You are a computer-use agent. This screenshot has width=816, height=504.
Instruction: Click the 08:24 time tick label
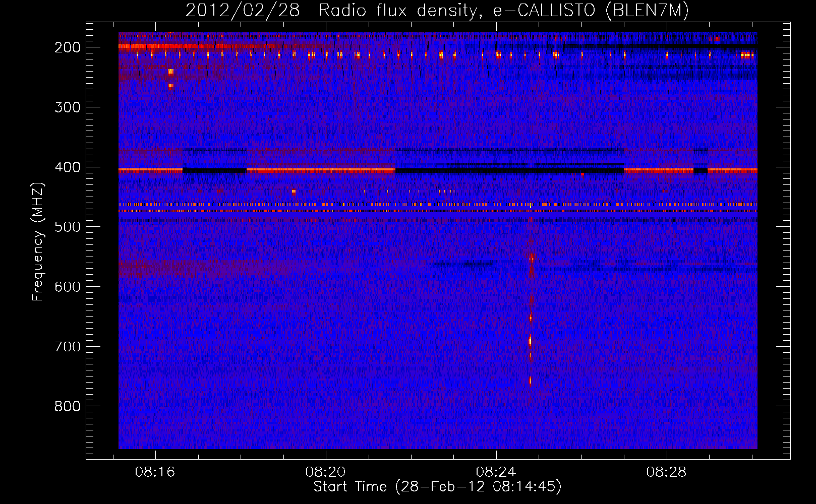496,472
